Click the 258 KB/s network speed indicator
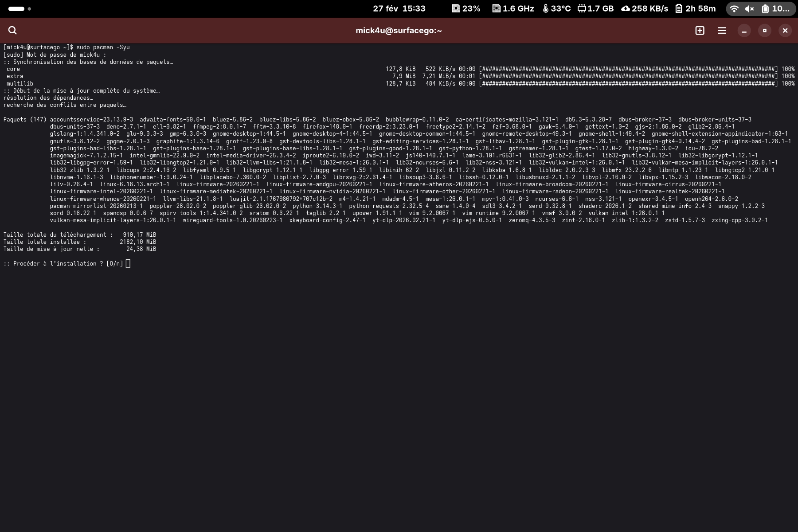The image size is (798, 532). [x=645, y=8]
